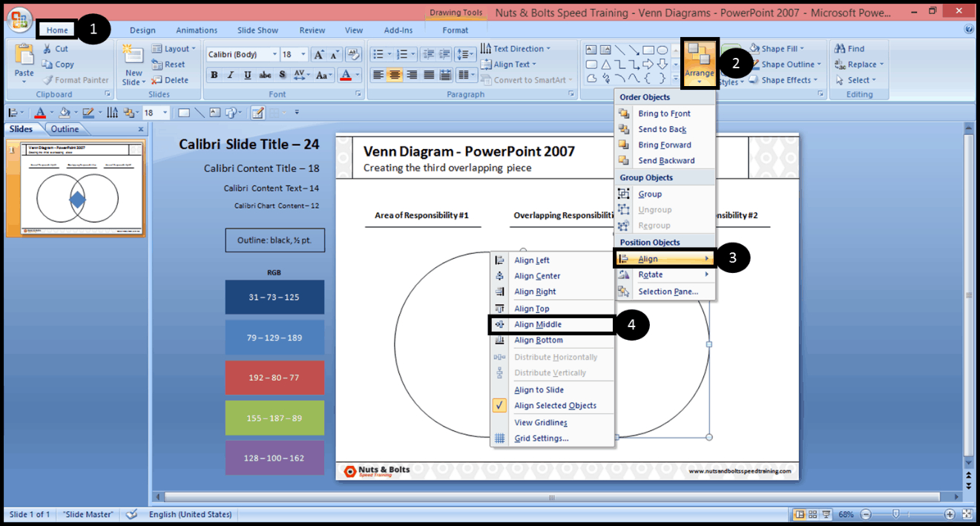Click the font color red A swatch
The width and height of the screenshot is (980, 526).
coord(345,75)
